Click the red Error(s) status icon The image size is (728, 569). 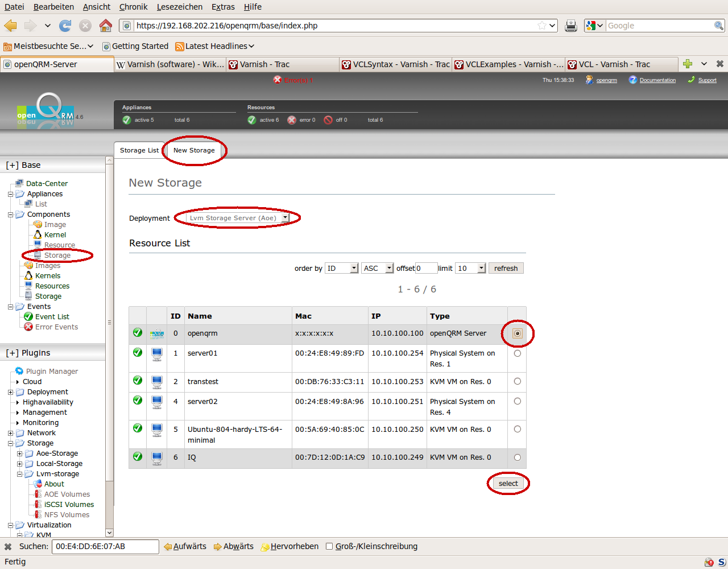pos(278,80)
